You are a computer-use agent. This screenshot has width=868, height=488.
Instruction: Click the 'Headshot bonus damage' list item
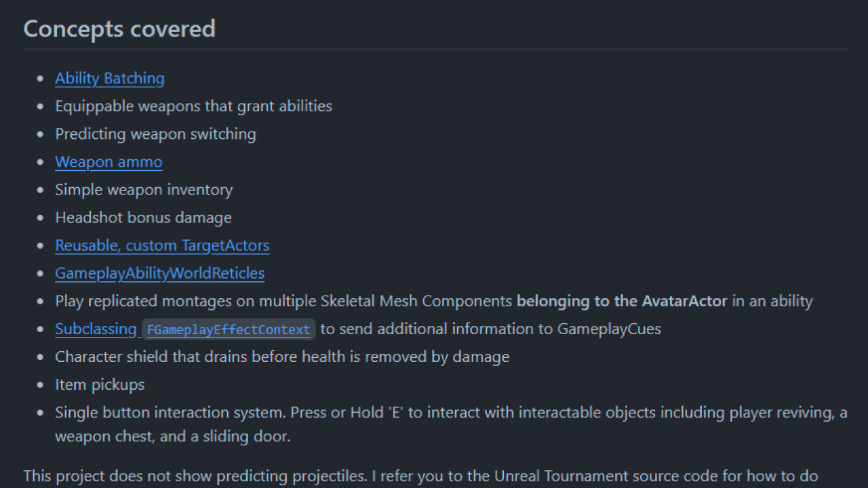(143, 218)
